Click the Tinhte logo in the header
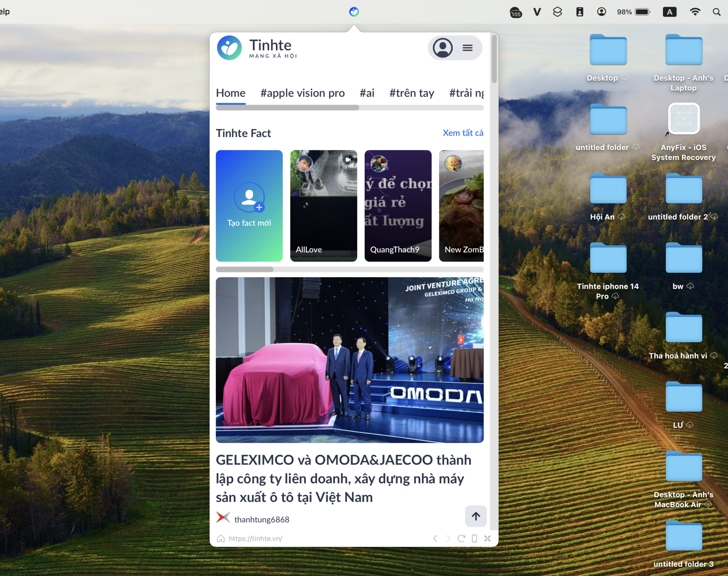The height and width of the screenshot is (576, 728). [257, 48]
